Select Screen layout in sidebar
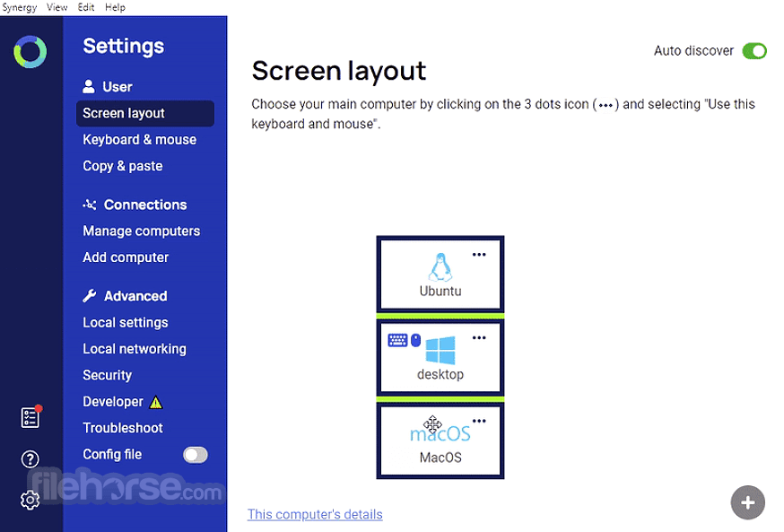Screen dimensions: 784x532 tap(145, 114)
